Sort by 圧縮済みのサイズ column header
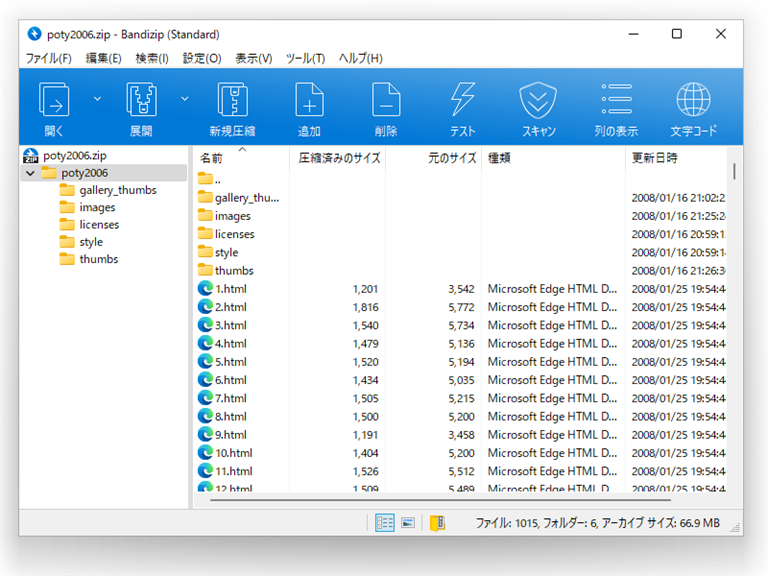Image resolution: width=768 pixels, height=576 pixels. click(339, 158)
